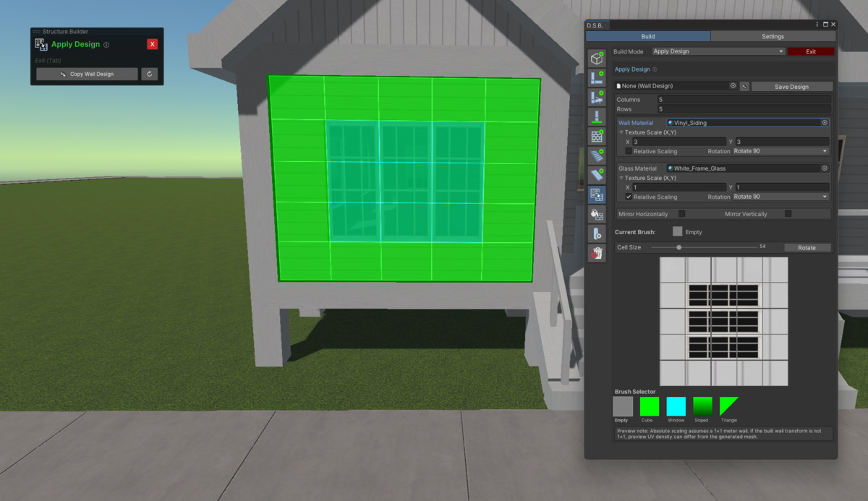Open Wall Material Rotation dropdown

click(780, 151)
